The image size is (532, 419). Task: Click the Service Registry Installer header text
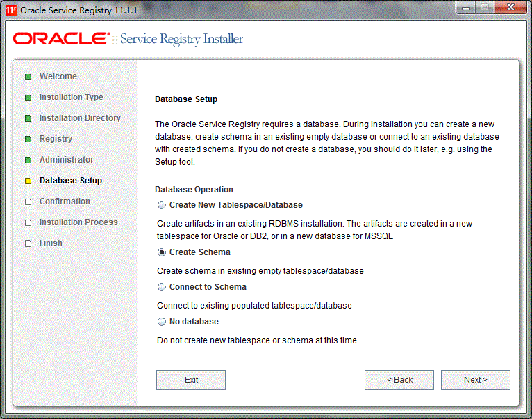(181, 39)
